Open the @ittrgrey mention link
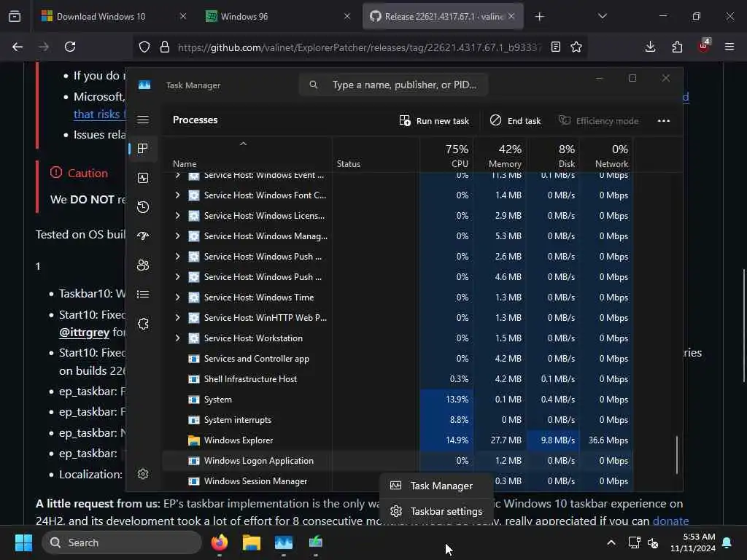 point(84,332)
